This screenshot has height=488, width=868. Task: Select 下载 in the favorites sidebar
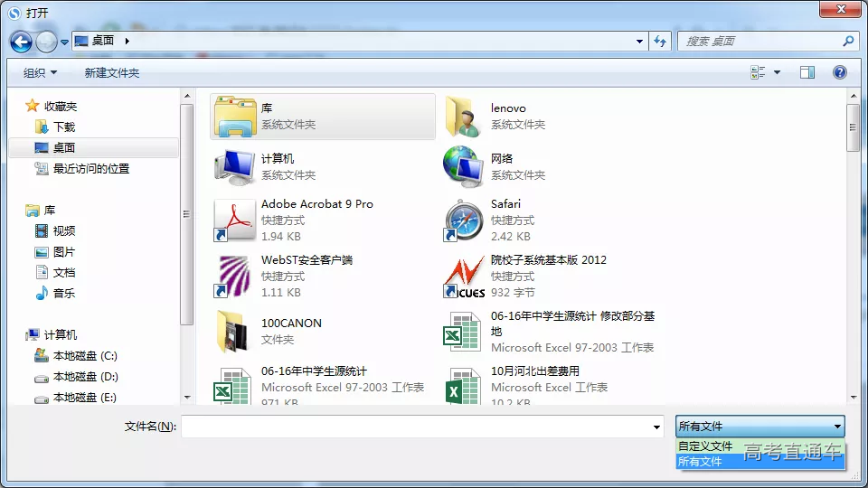pos(64,127)
